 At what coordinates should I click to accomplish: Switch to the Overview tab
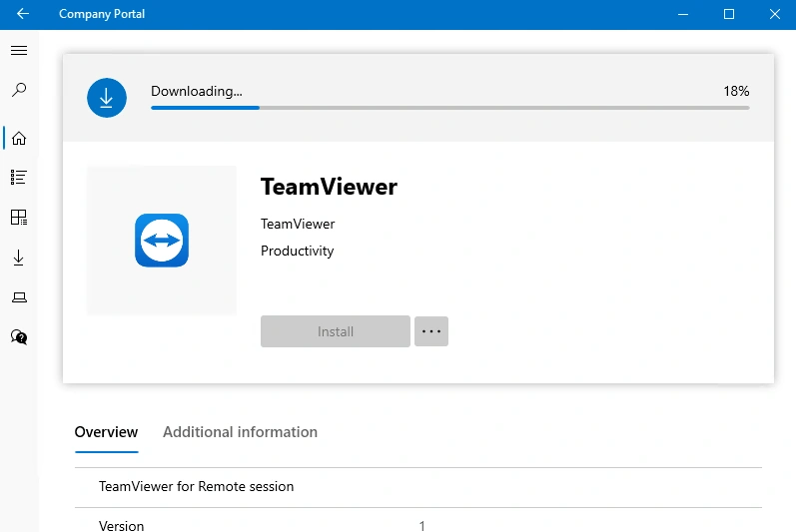pos(106,432)
